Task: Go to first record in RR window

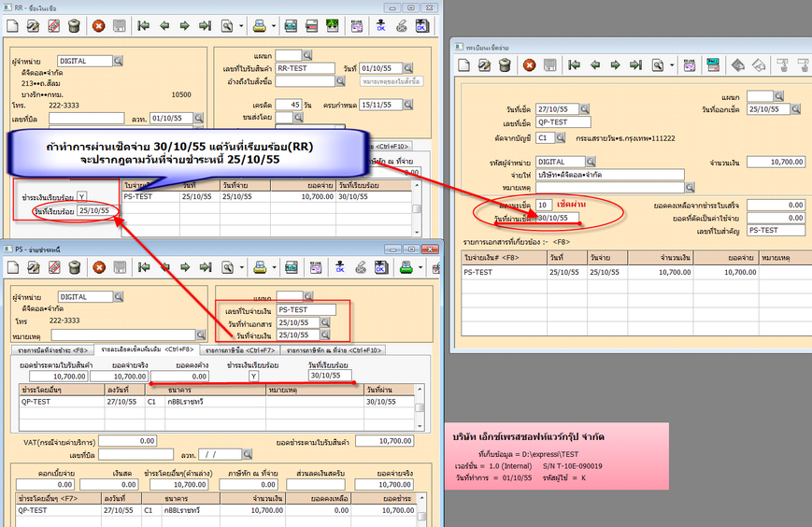Action: [143, 27]
